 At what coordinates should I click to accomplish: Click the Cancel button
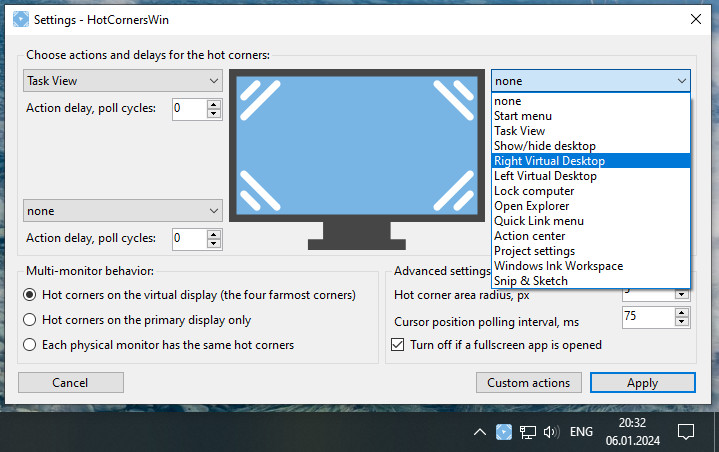click(71, 382)
